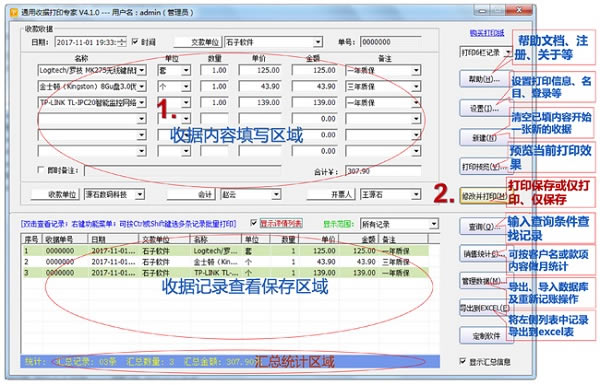Viewport: 600px width, 385px height.
Task: Click the 单号 input field
Action: click(391, 42)
